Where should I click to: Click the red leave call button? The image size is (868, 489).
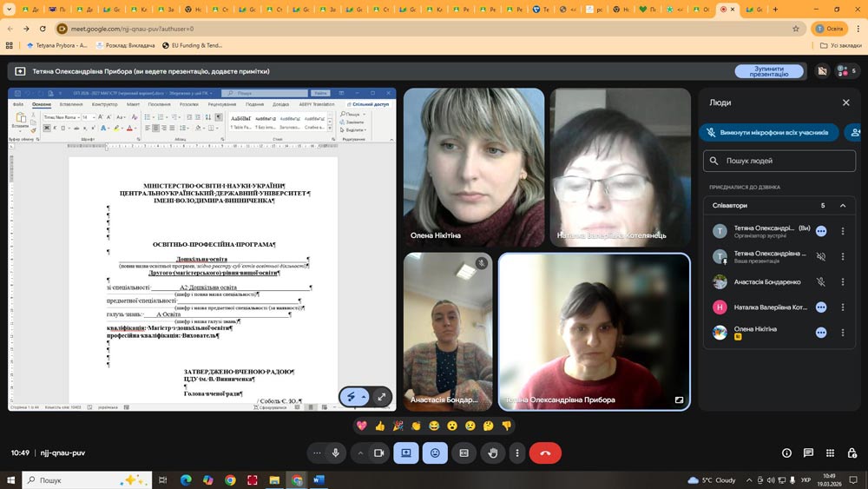point(545,453)
